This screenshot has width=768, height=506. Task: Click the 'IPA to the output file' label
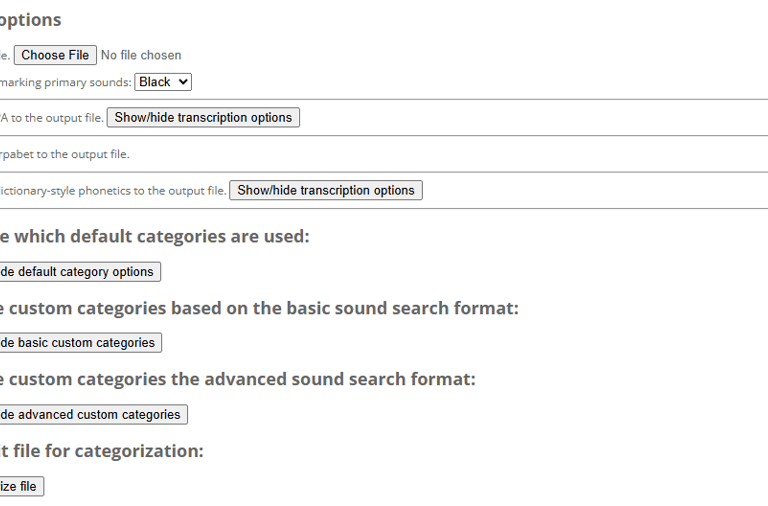click(x=52, y=118)
